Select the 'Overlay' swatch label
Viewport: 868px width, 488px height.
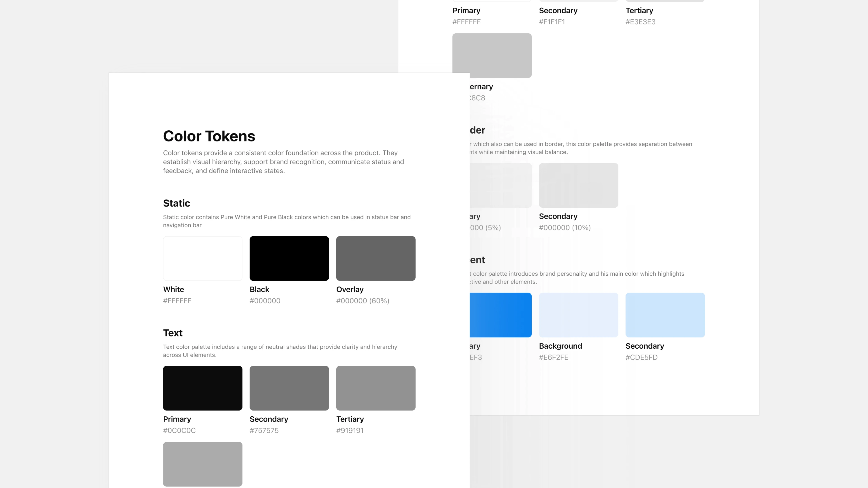350,290
